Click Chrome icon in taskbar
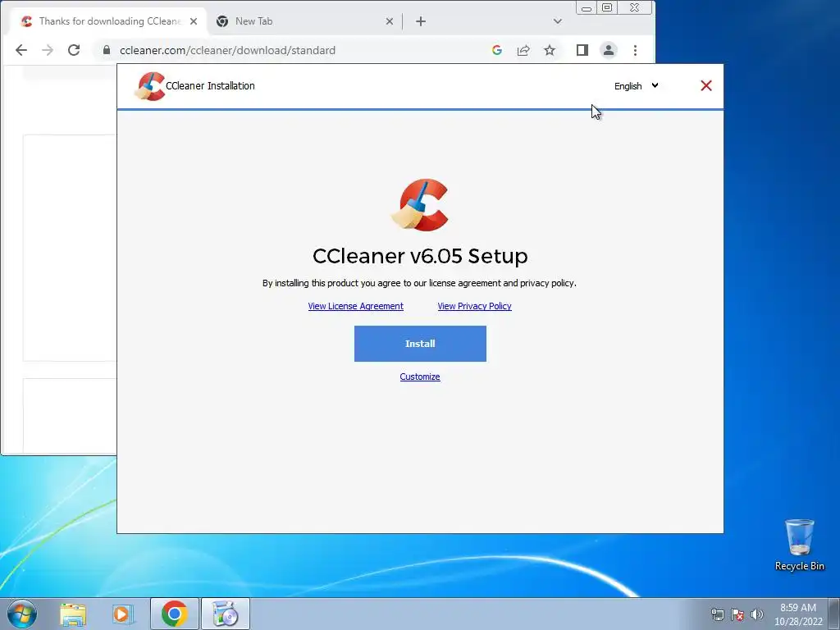The width and height of the screenshot is (840, 630). point(174,614)
